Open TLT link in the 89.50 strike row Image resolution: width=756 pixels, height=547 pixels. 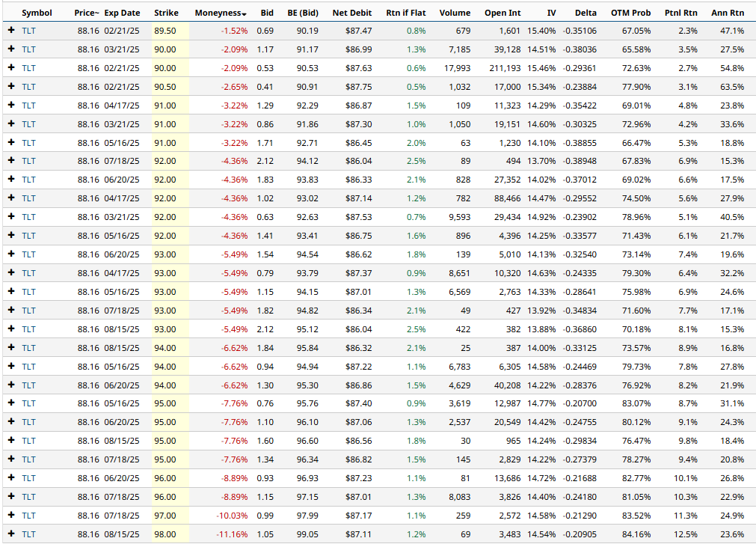click(x=28, y=31)
